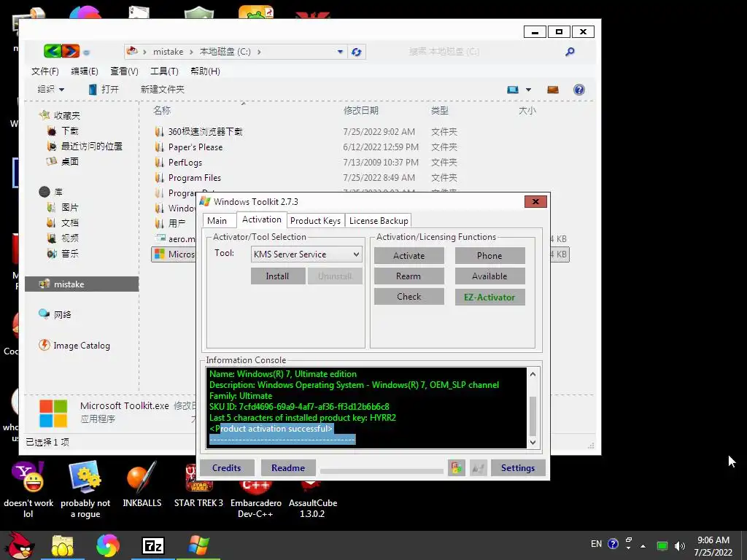This screenshot has height=560, width=747.
Task: Expand breadcrumb arrow after mistake
Action: point(191,52)
